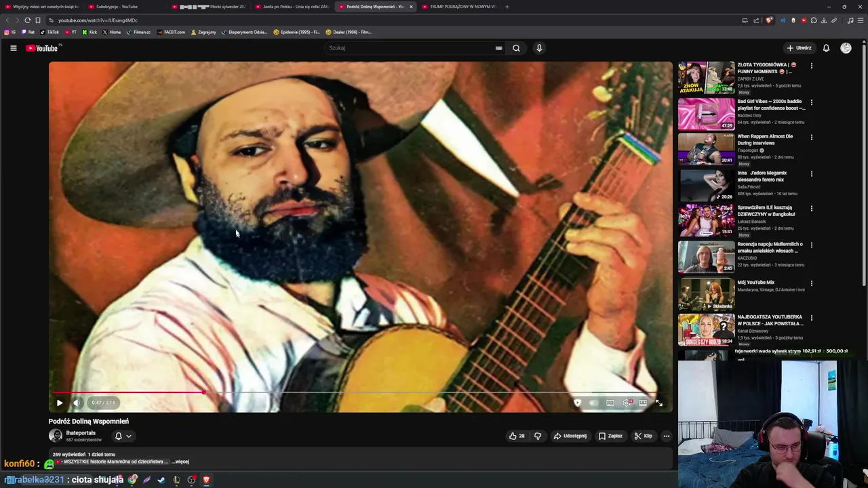Enter fullscreen mode
The width and height of the screenshot is (868, 488).
click(x=659, y=403)
